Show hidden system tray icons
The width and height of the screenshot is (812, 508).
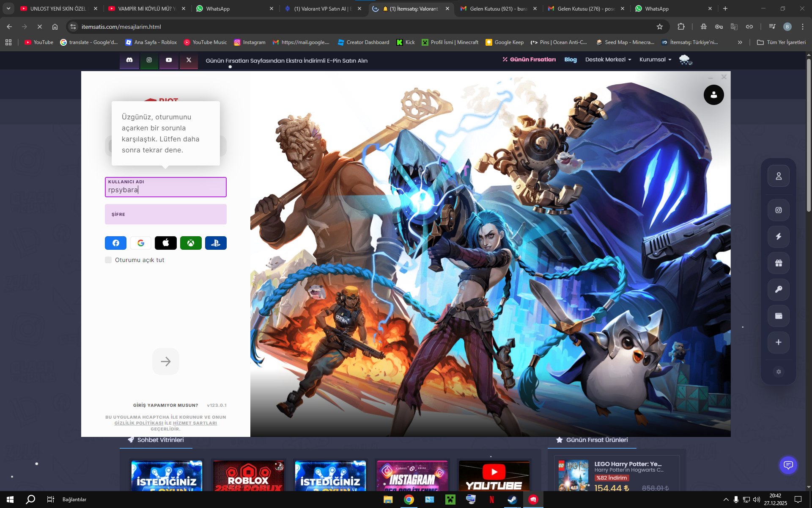click(x=726, y=500)
